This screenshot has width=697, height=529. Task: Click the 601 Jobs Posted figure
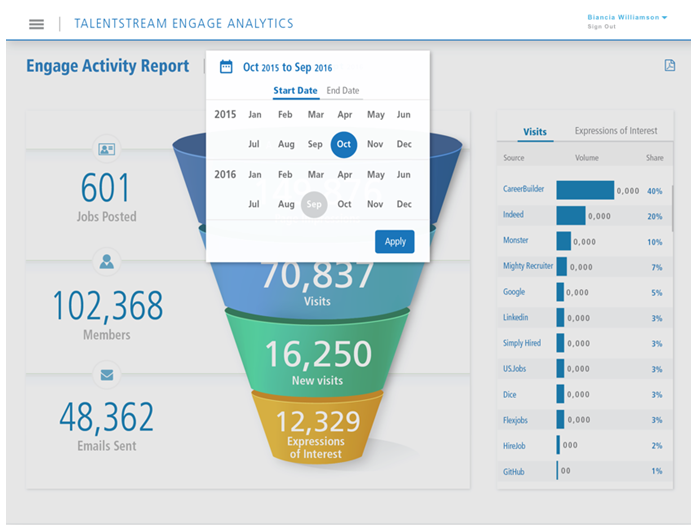click(106, 188)
